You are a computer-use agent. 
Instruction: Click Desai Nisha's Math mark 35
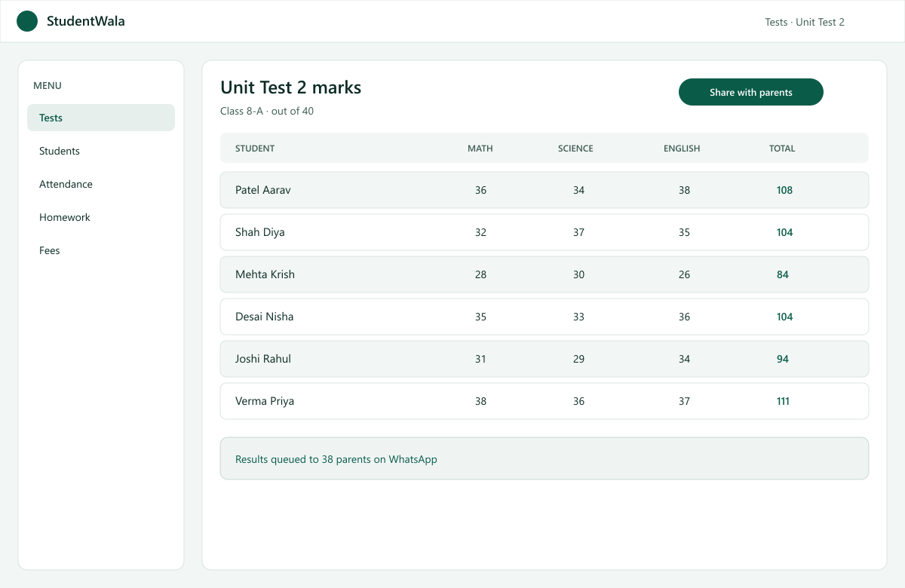tap(481, 317)
